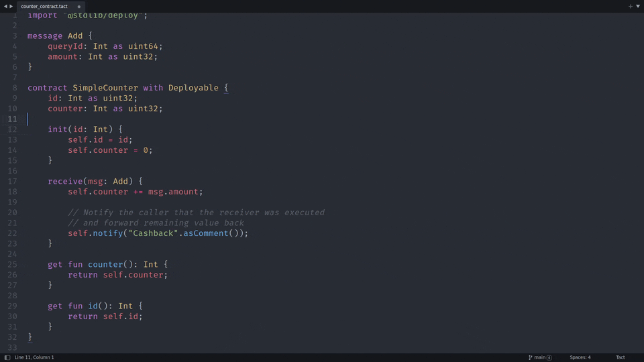Click 'uint64' type on line 4
The image size is (644, 362).
click(143, 46)
